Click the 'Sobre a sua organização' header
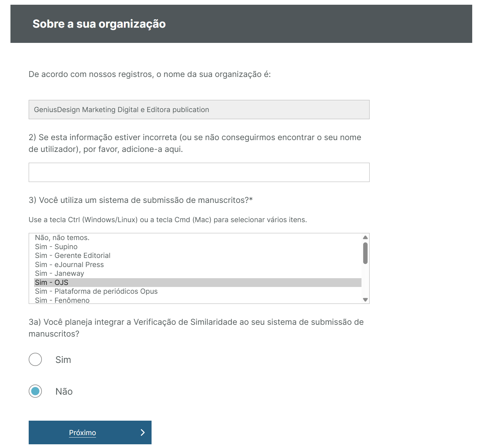 [x=99, y=24]
